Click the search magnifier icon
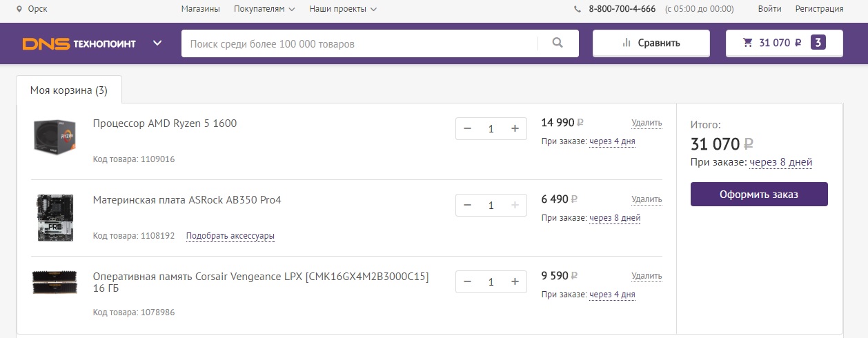 click(x=558, y=43)
